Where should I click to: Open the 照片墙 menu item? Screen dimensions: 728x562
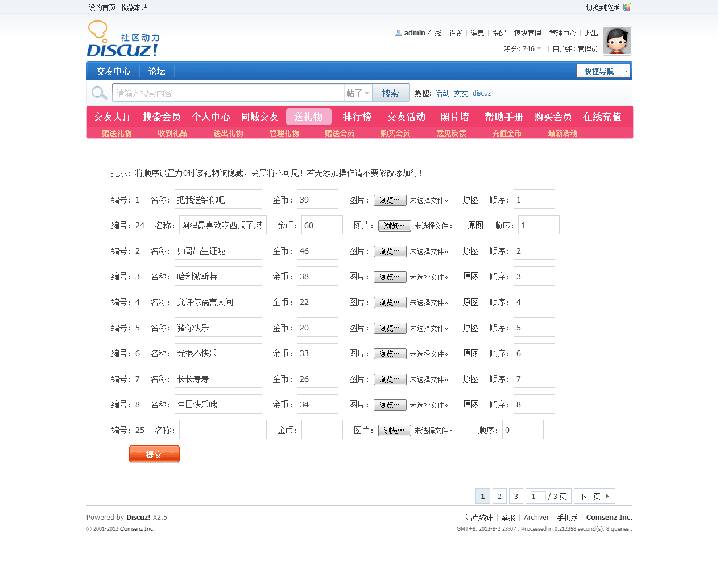point(455,117)
